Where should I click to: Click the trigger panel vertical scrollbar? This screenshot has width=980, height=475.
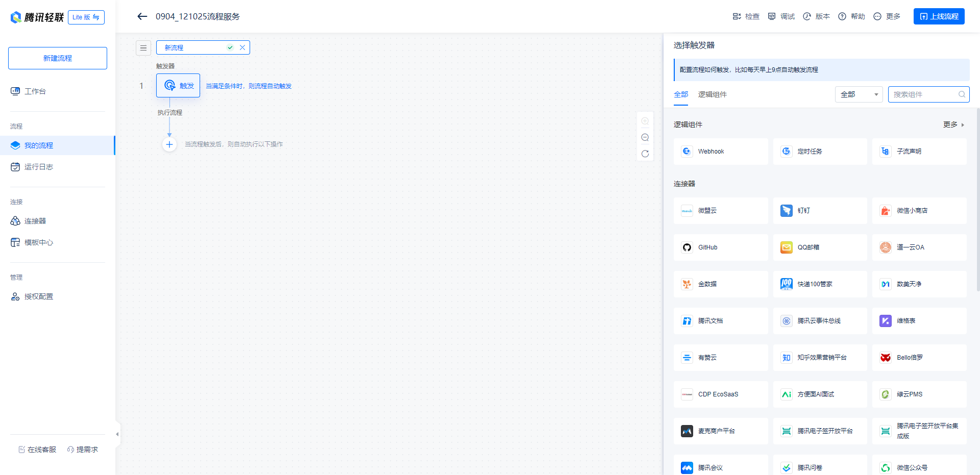[x=978, y=199]
